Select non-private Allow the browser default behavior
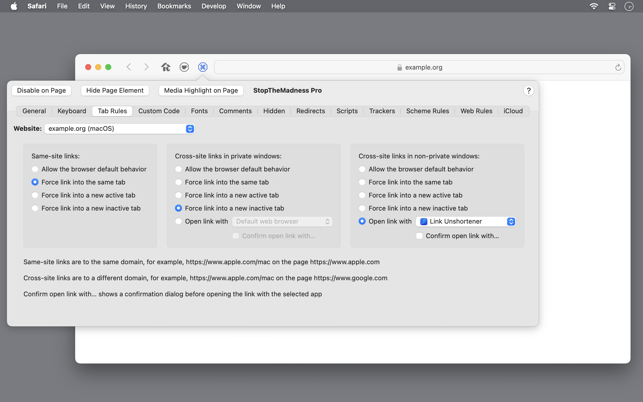 [362, 169]
